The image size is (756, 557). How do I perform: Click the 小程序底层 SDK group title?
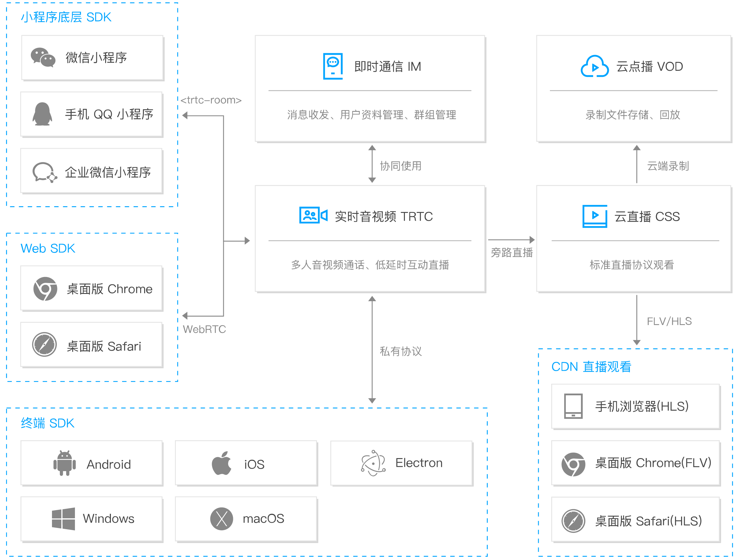tap(66, 17)
